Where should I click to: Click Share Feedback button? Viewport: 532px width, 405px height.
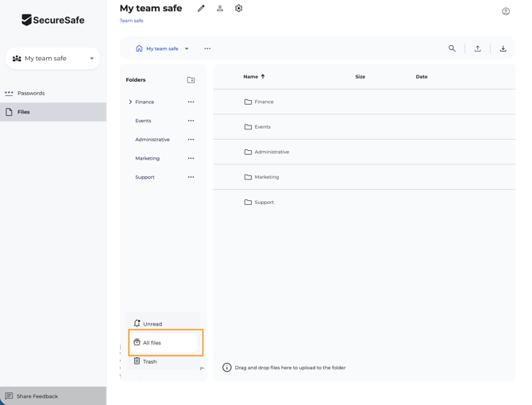click(x=37, y=395)
